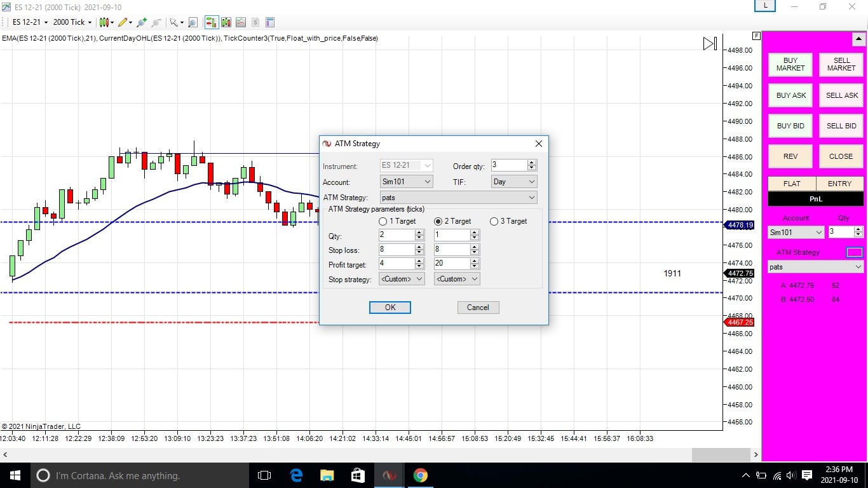Open the Strategies dollar icon
Screen dimensions: 868x488
pos(255,22)
